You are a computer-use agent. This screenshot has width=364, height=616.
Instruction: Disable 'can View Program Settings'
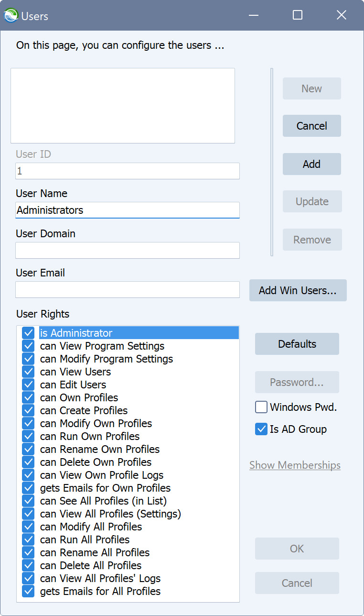pos(28,346)
